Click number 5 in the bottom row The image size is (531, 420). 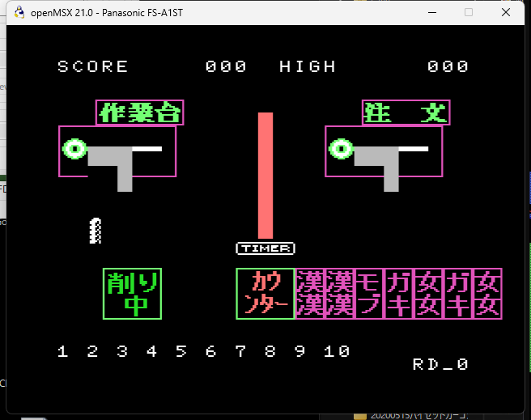[181, 351]
